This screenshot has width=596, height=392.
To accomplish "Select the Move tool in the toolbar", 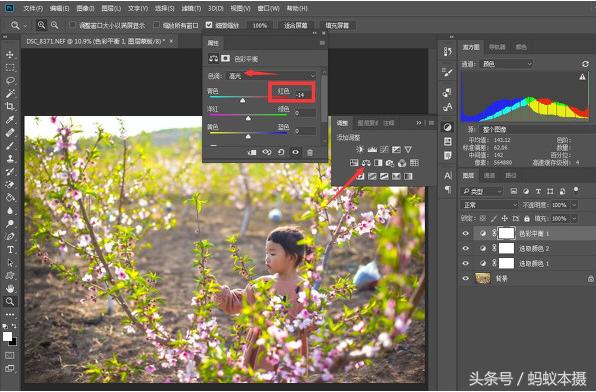I will 10,55.
